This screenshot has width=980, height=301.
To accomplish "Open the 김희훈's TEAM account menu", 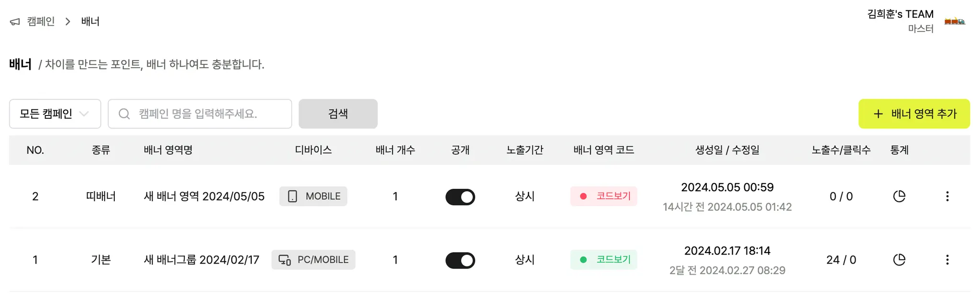I will point(900,14).
